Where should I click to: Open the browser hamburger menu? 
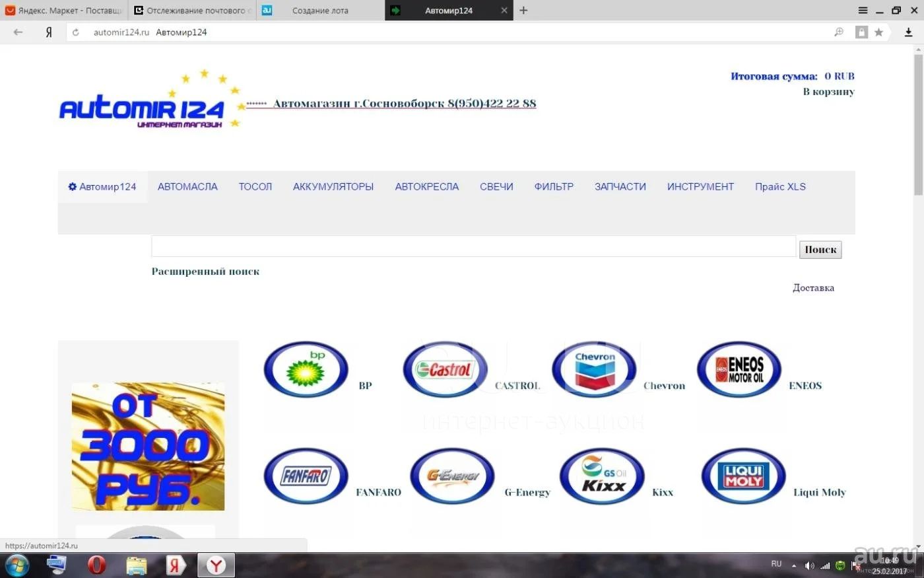pos(863,10)
